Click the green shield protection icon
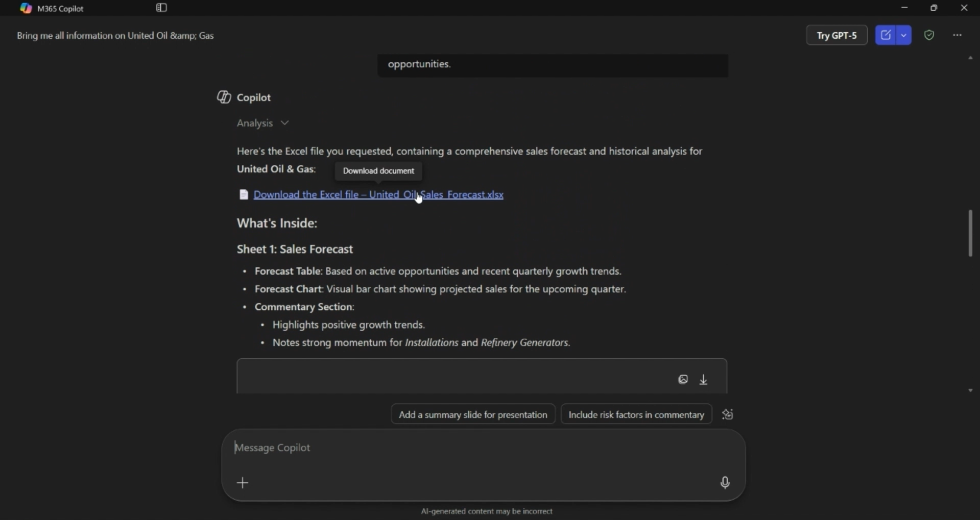This screenshot has width=980, height=520. tap(930, 35)
